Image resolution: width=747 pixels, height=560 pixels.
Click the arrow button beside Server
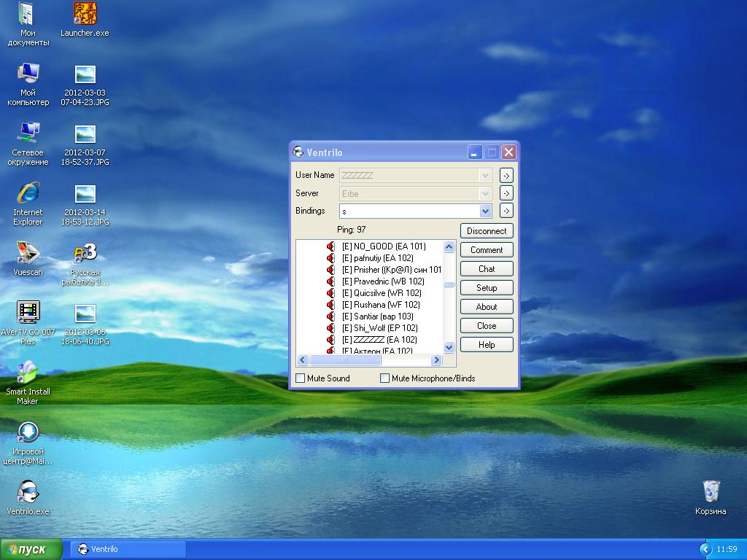[x=506, y=193]
